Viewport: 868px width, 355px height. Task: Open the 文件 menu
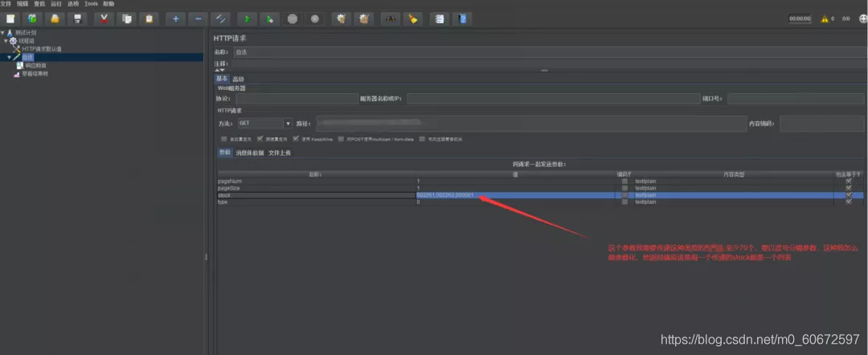pos(6,3)
